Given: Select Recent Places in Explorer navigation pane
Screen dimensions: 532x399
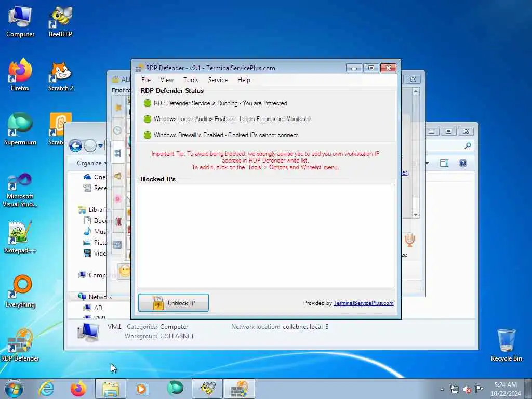Looking at the screenshot, I should pyautogui.click(x=95, y=188).
